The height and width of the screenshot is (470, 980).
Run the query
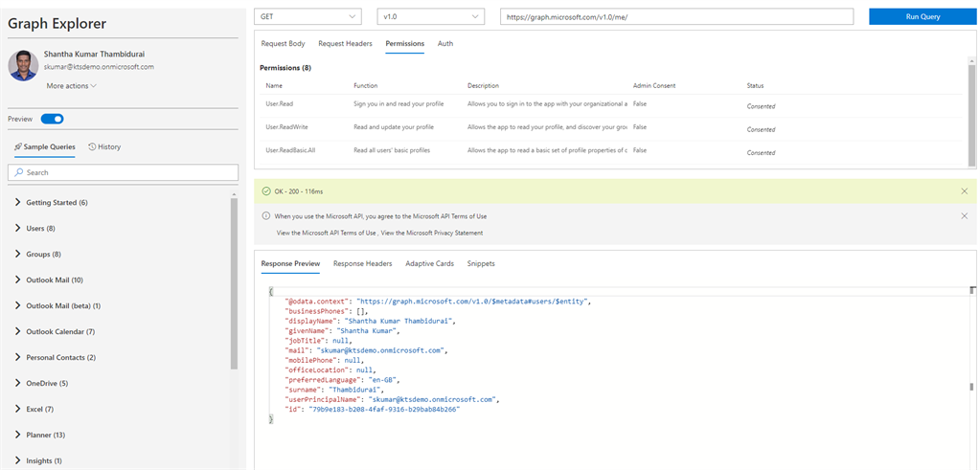point(923,17)
